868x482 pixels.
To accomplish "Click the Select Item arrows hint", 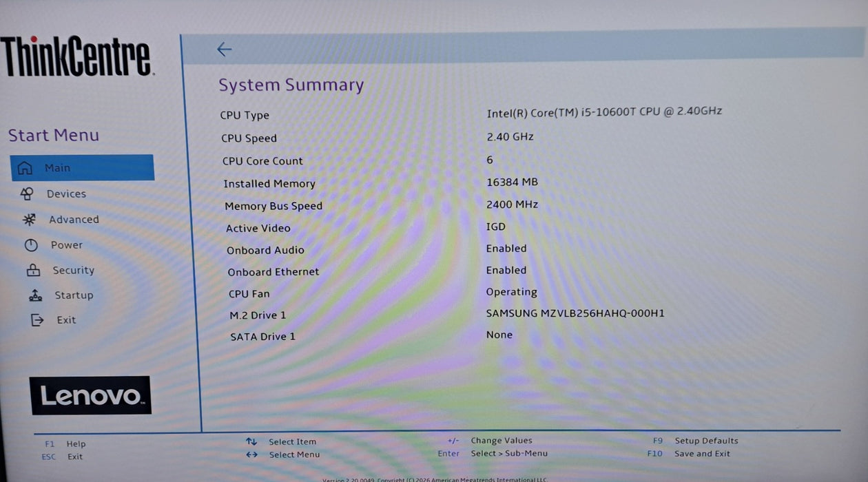I will 281,442.
